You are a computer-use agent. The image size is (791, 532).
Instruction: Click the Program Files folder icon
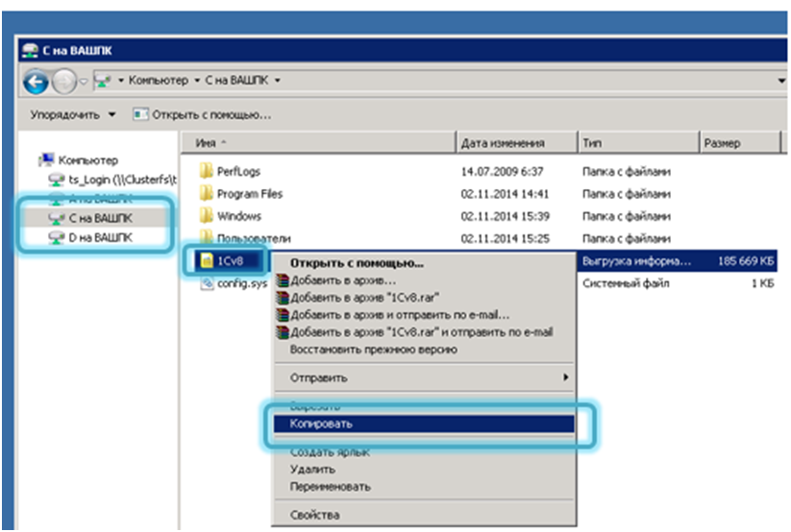click(206, 193)
